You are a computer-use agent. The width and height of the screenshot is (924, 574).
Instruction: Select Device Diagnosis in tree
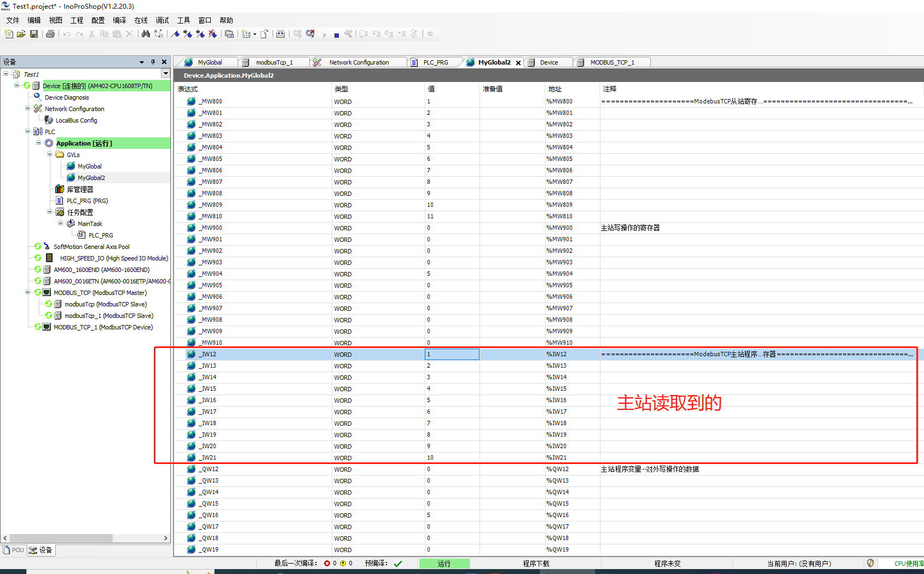point(67,97)
